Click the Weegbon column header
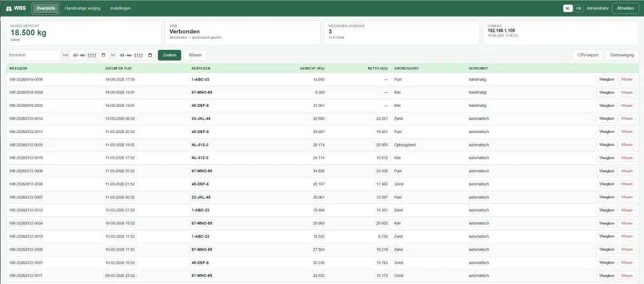Image resolution: width=644 pixels, height=284 pixels. 18,69
